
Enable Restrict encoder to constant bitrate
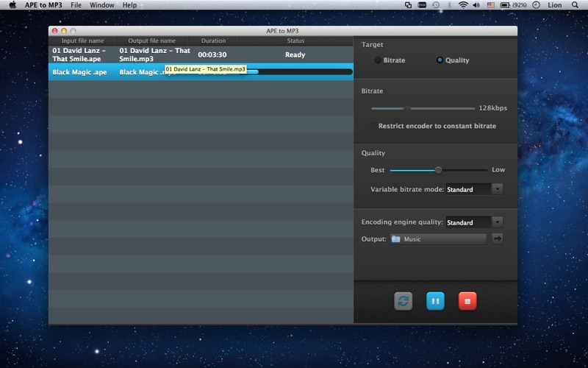point(373,126)
